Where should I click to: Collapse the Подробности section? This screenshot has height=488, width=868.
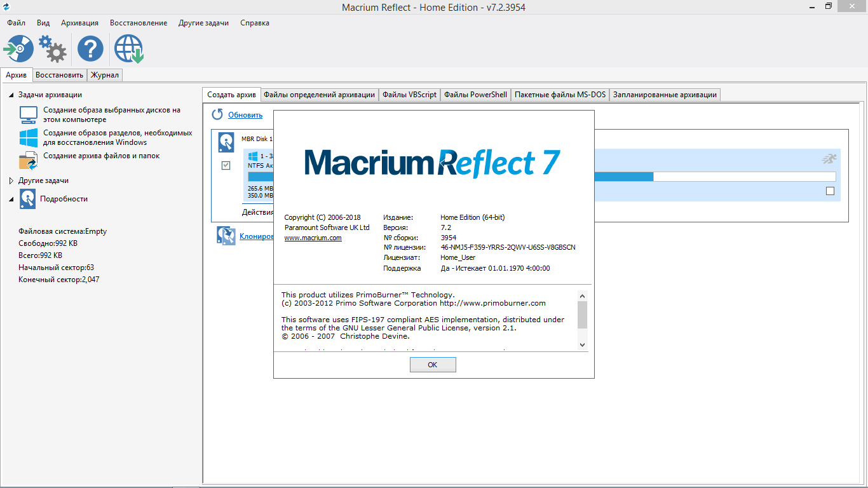11,199
